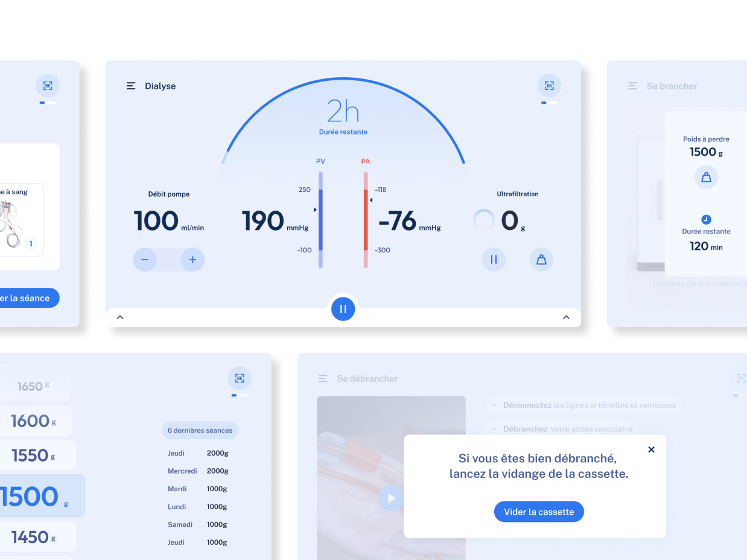
Task: Click the blue PV pressure gauge bar
Action: [x=320, y=220]
